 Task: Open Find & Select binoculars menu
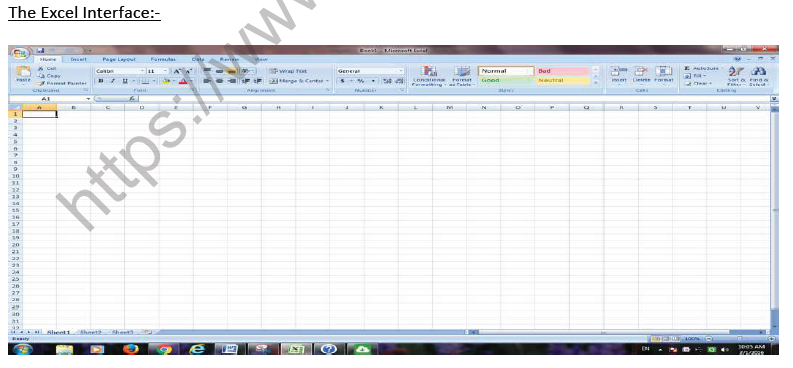(760, 76)
